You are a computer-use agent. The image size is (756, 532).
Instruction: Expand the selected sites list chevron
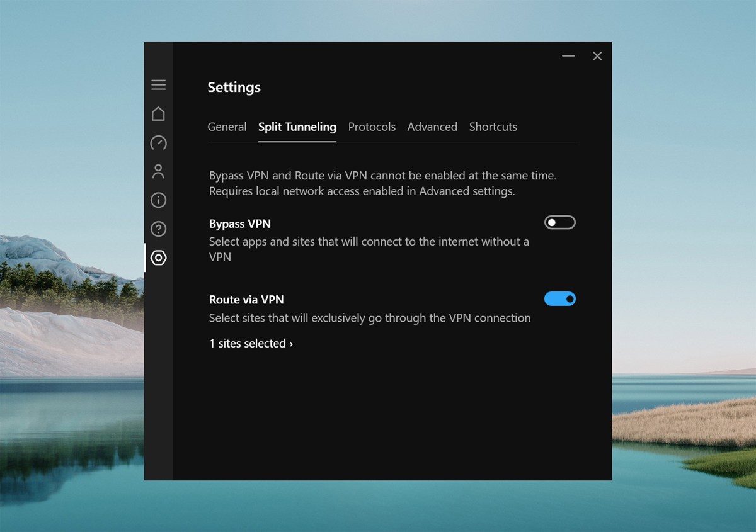pos(292,343)
